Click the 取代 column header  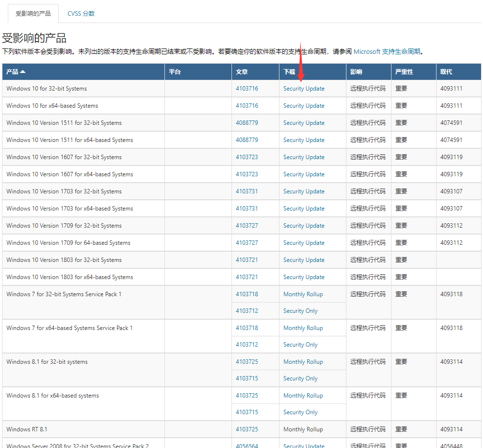459,72
